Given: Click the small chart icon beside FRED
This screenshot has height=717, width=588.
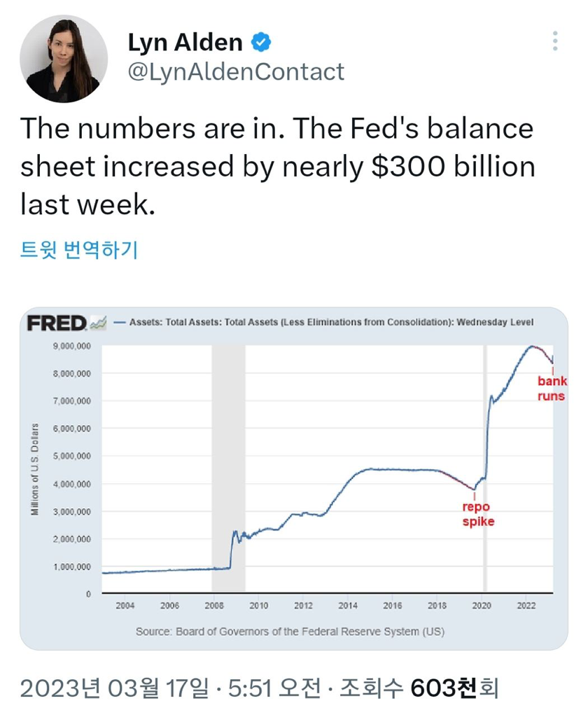Looking at the screenshot, I should [x=98, y=323].
